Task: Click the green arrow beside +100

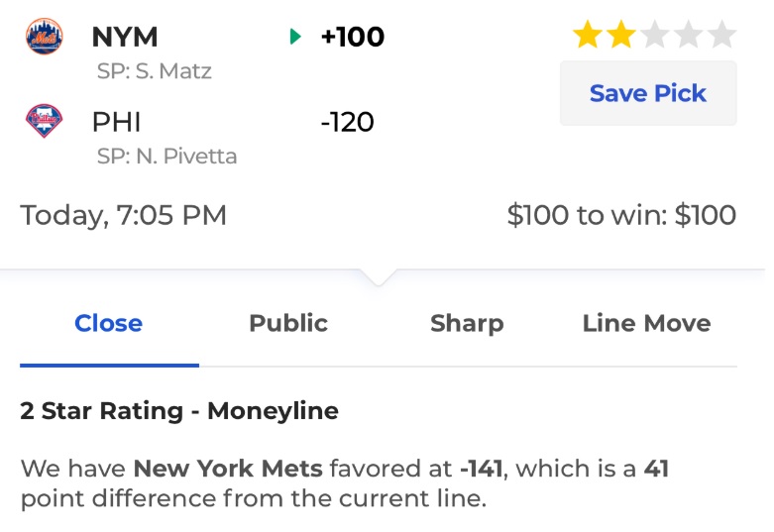Action: tap(295, 36)
